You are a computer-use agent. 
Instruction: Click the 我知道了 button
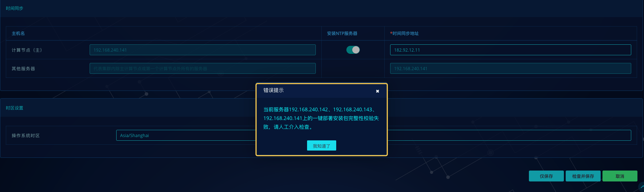tap(322, 145)
